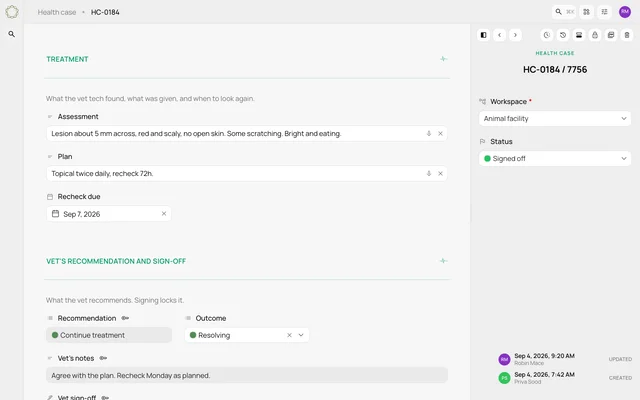Click the CREATED label in activity log
The width and height of the screenshot is (640, 400).
pos(620,378)
